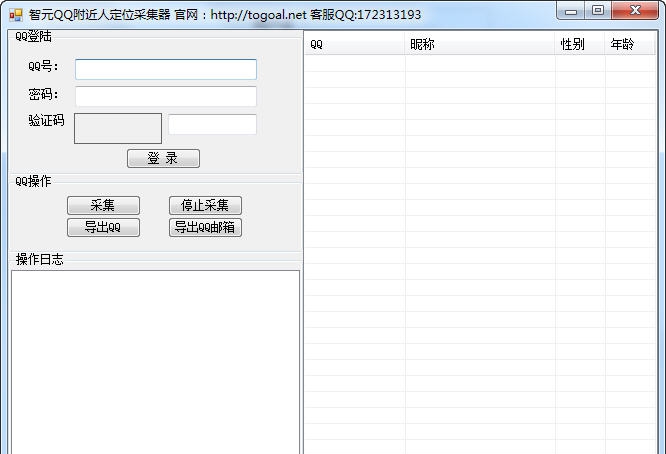Click the 停止采集 button
Viewport: 666px width, 454px height.
tap(205, 206)
